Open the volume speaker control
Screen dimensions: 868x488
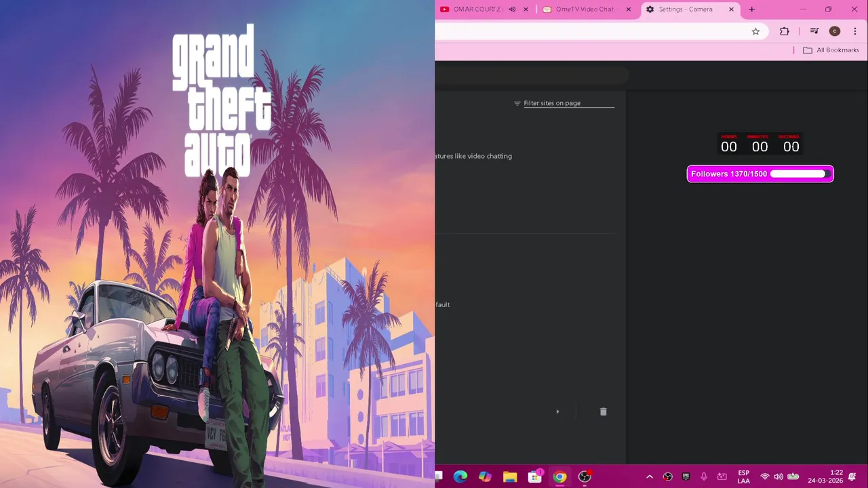tap(778, 476)
